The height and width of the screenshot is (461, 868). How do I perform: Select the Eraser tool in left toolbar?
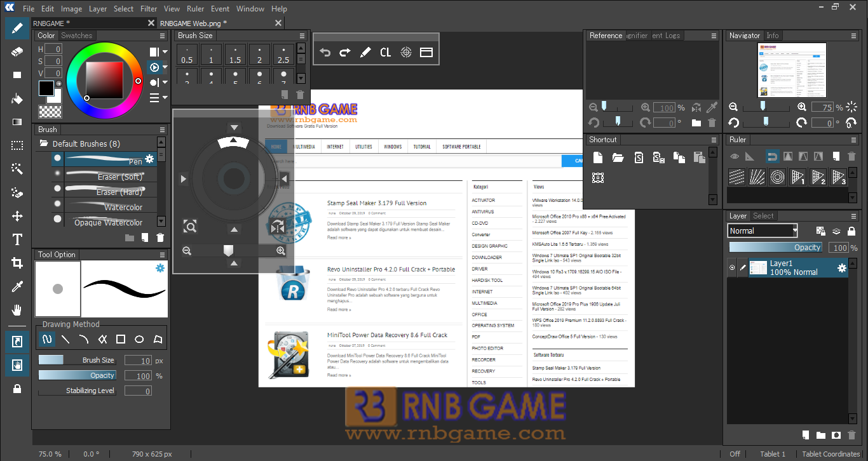[17, 51]
